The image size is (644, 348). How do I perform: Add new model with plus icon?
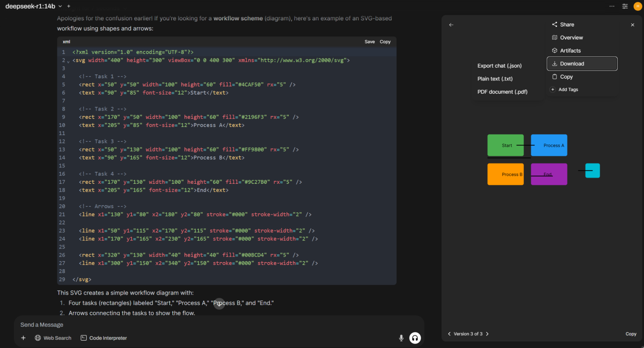69,6
